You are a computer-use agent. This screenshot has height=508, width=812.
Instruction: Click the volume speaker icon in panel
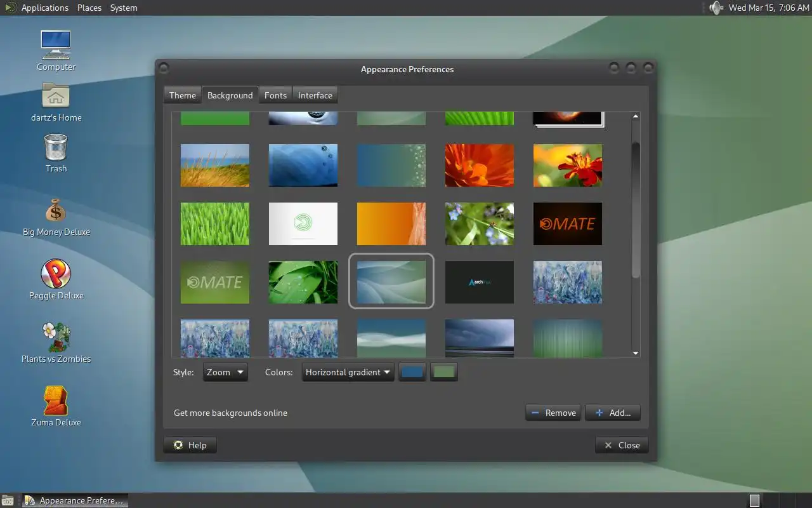(x=716, y=8)
